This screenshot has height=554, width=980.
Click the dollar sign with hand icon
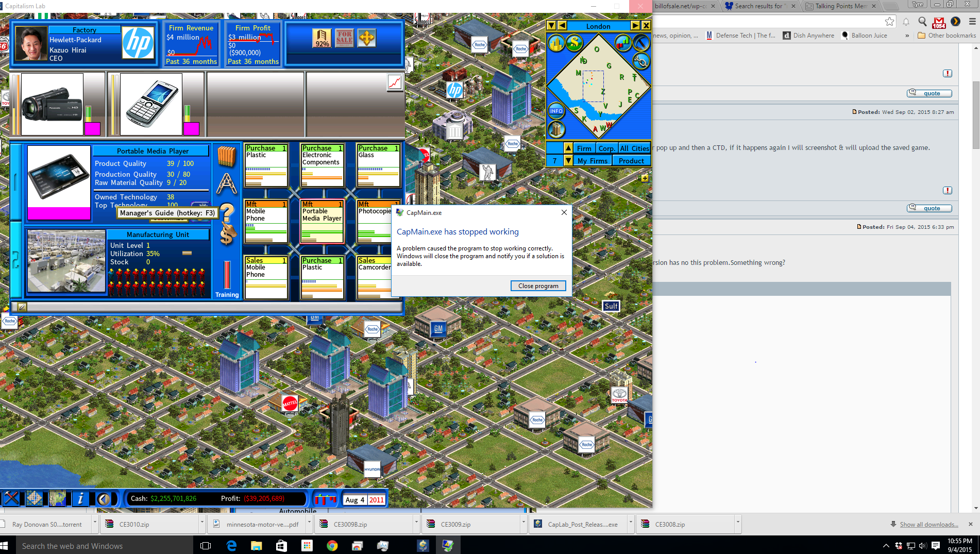227,234
